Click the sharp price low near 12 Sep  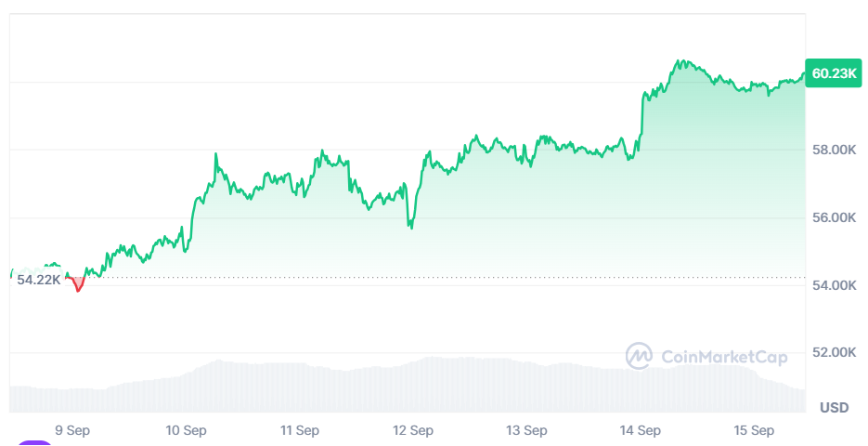coord(410,227)
